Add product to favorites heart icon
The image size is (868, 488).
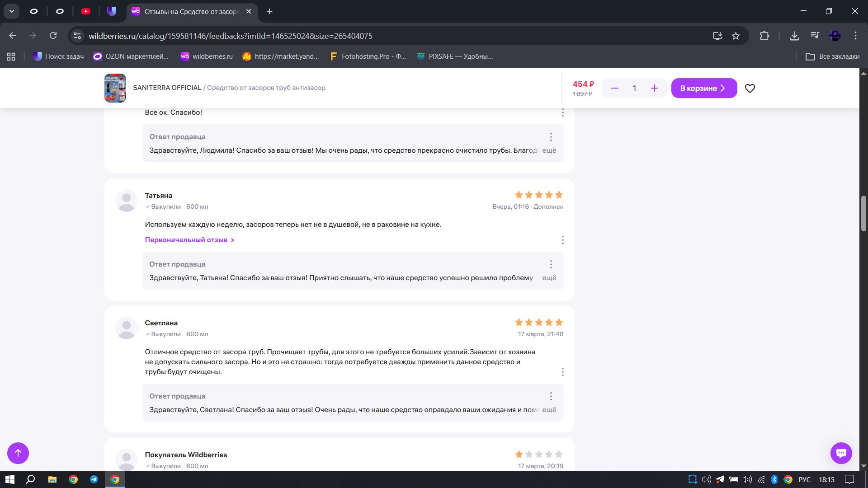click(750, 89)
